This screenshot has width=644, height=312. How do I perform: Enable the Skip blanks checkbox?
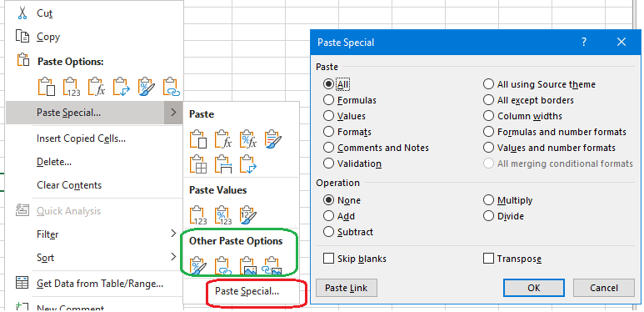(x=328, y=259)
